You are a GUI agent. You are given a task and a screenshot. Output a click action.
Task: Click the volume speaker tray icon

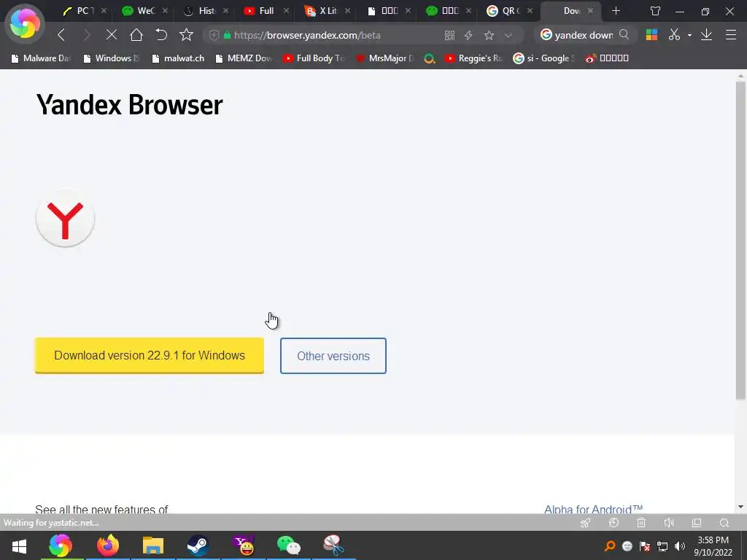pyautogui.click(x=680, y=546)
